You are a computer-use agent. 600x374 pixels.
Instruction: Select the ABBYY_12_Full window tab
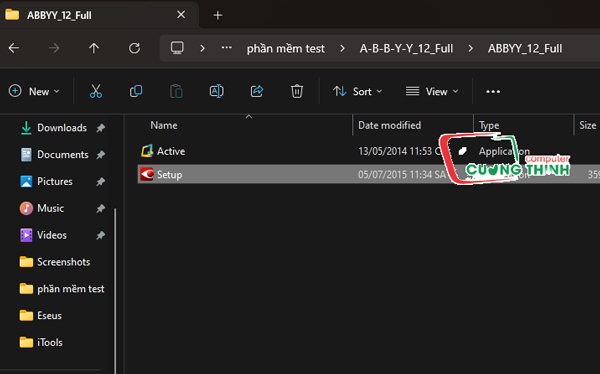99,15
